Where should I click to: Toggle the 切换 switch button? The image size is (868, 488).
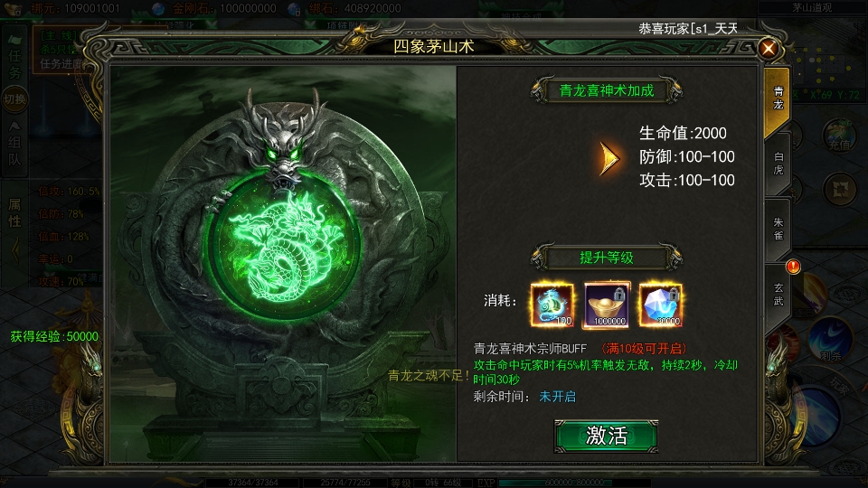click(x=14, y=99)
